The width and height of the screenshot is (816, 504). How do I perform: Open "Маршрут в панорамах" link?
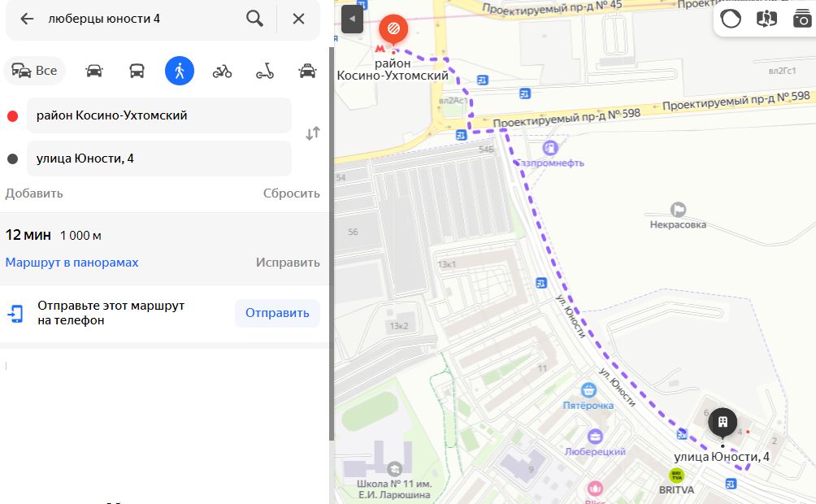click(72, 263)
